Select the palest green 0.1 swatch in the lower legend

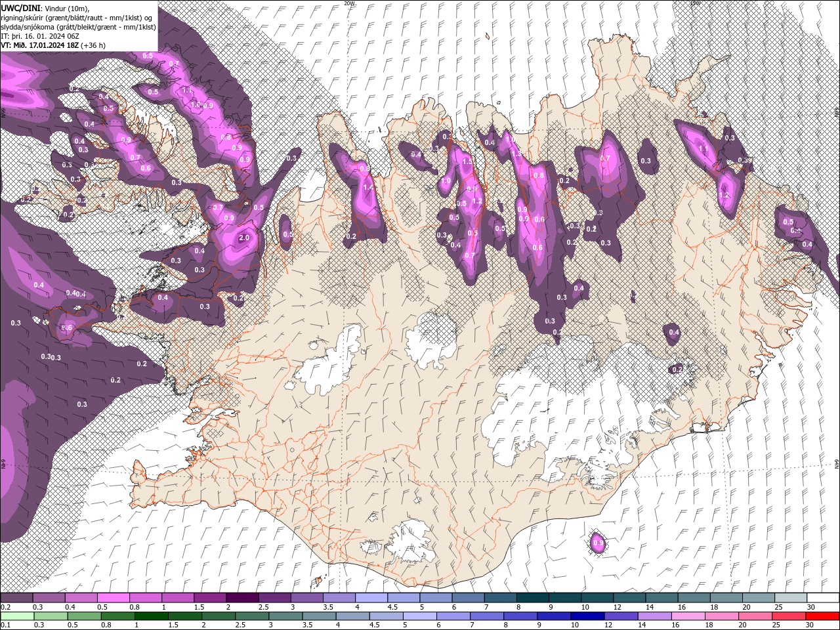tap(17, 616)
